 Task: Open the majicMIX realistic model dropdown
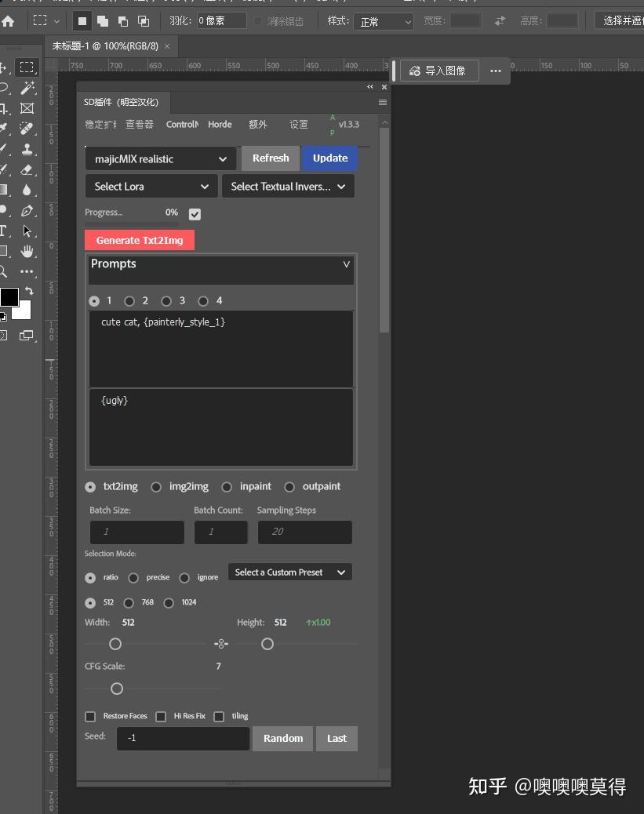[x=160, y=158]
